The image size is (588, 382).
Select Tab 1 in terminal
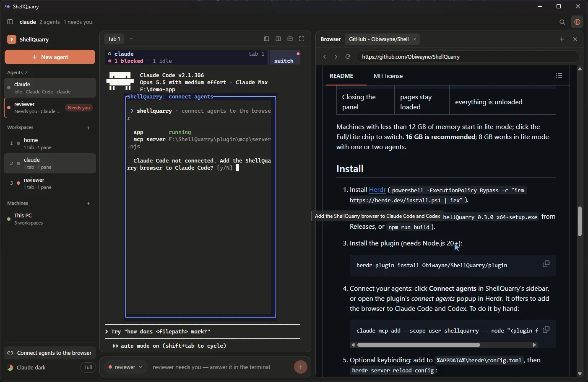(x=114, y=39)
